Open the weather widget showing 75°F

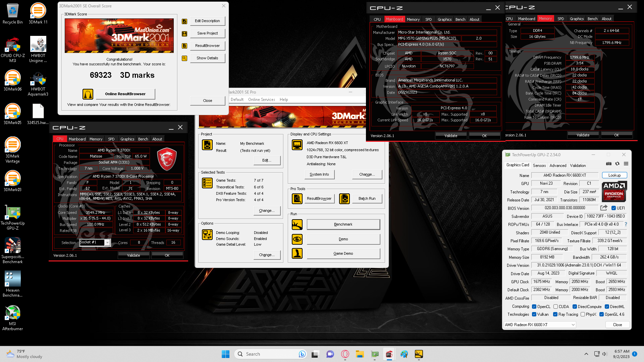pyautogui.click(x=25, y=354)
